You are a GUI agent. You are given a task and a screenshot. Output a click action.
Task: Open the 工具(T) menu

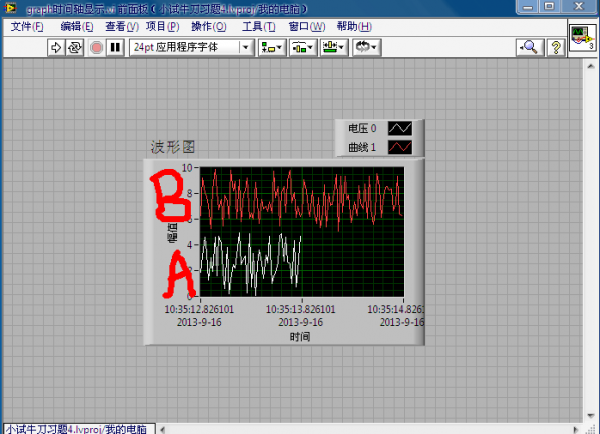258,26
